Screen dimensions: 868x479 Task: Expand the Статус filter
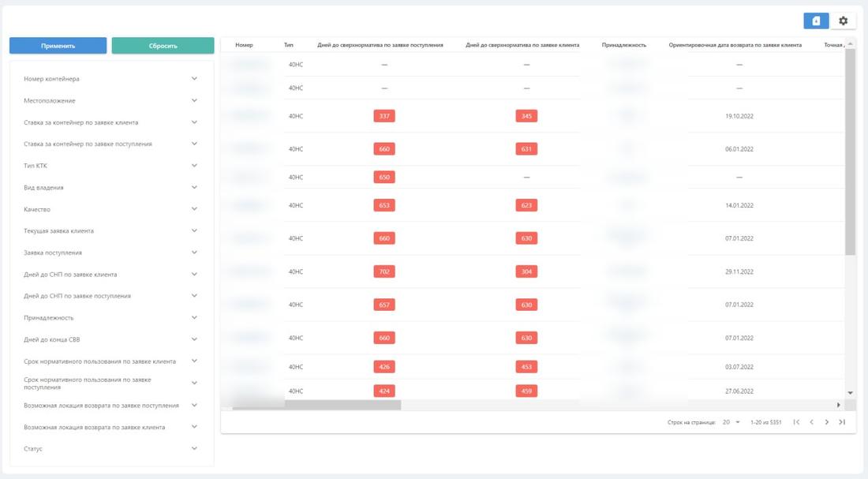pyautogui.click(x=110, y=449)
